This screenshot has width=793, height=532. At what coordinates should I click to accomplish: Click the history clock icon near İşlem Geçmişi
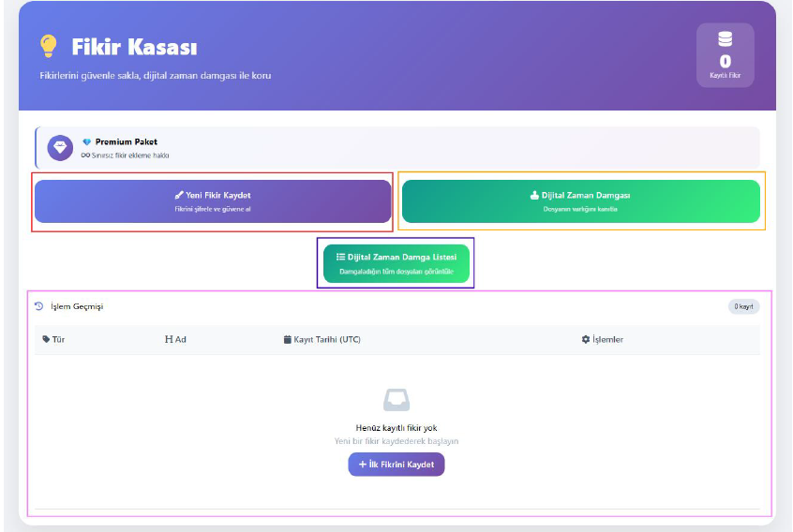tap(39, 306)
